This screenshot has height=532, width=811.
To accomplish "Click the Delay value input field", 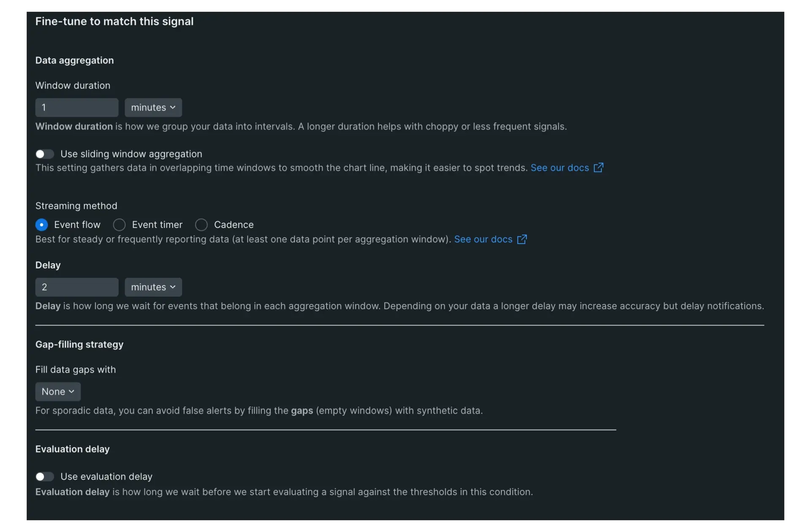I will [77, 287].
